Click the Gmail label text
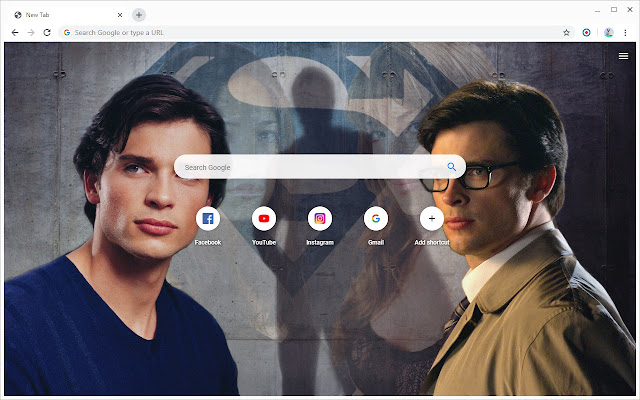The width and height of the screenshot is (640, 400). pyautogui.click(x=376, y=242)
